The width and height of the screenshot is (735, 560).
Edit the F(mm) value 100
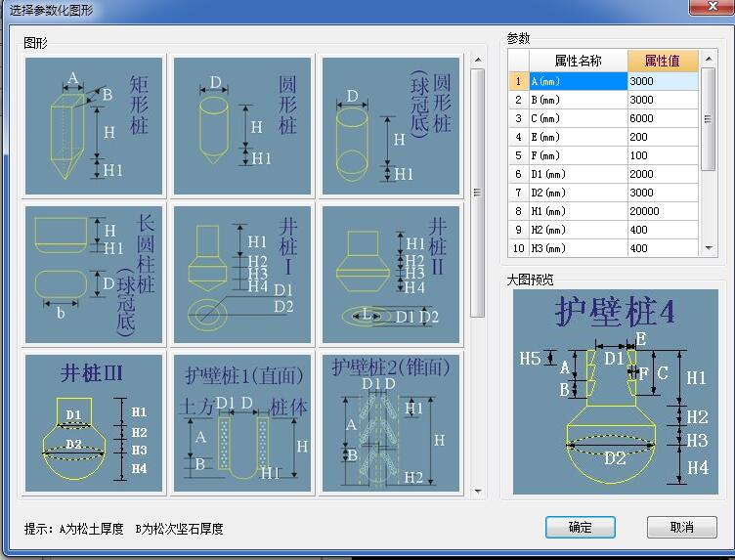[x=663, y=155]
